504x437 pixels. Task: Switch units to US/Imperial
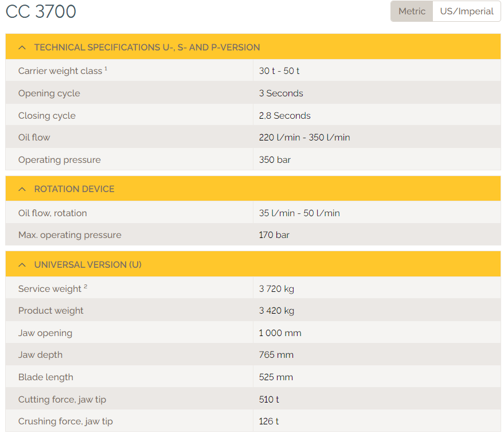tap(466, 11)
